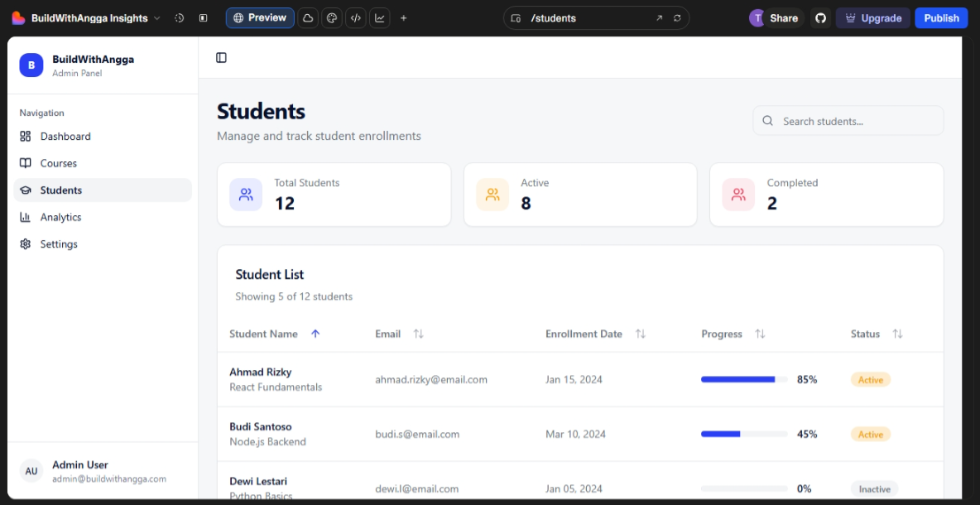Sort by the Enrollment Date column
The height and width of the screenshot is (505, 980).
point(640,334)
